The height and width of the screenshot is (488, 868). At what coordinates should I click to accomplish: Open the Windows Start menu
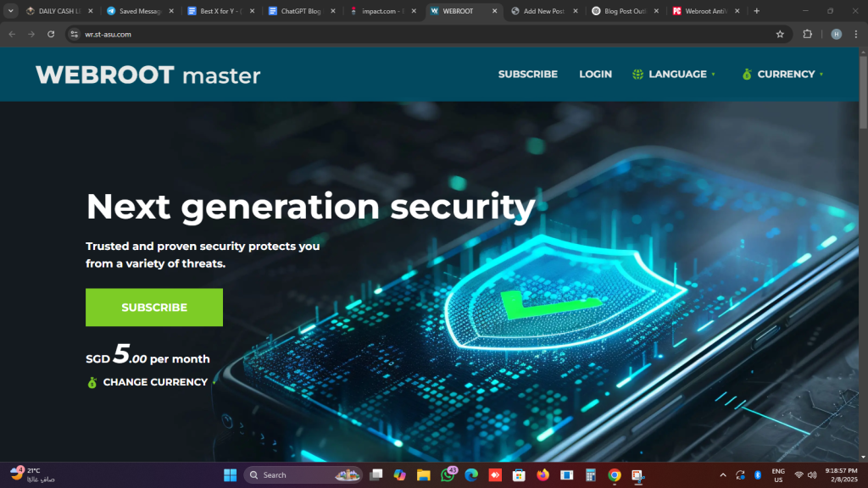[231, 474]
